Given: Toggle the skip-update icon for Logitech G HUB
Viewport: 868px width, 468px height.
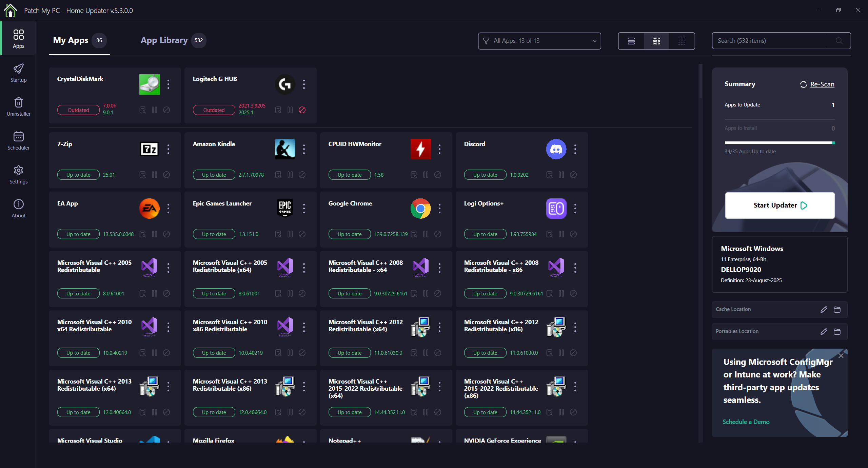Looking at the screenshot, I should pyautogui.click(x=302, y=110).
